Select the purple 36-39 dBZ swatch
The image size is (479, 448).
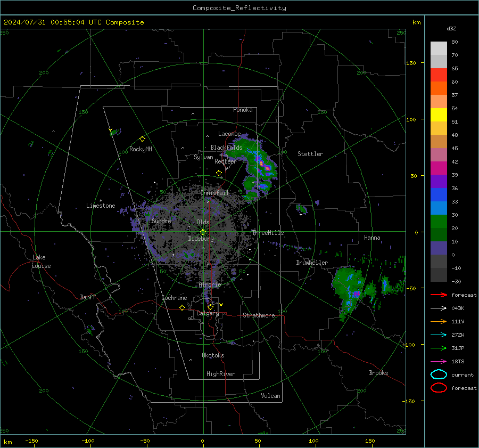coord(439,182)
